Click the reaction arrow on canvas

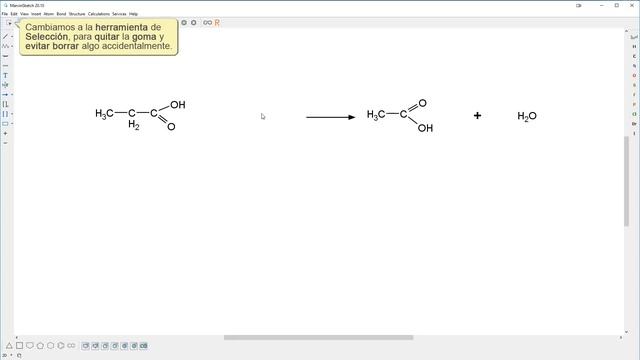(x=331, y=117)
